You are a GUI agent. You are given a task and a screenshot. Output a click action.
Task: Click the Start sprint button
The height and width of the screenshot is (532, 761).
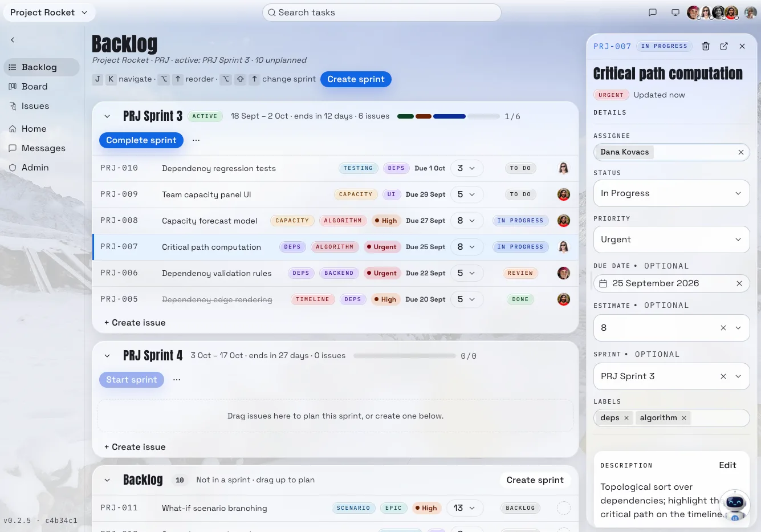[x=132, y=380]
